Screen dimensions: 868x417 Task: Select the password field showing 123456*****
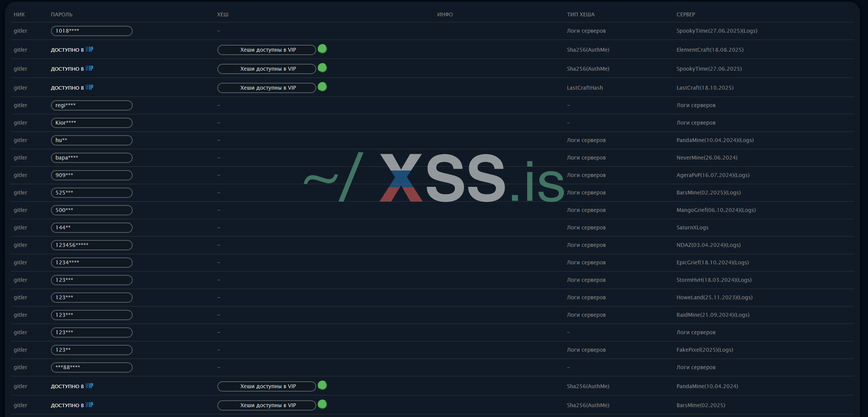(x=92, y=245)
